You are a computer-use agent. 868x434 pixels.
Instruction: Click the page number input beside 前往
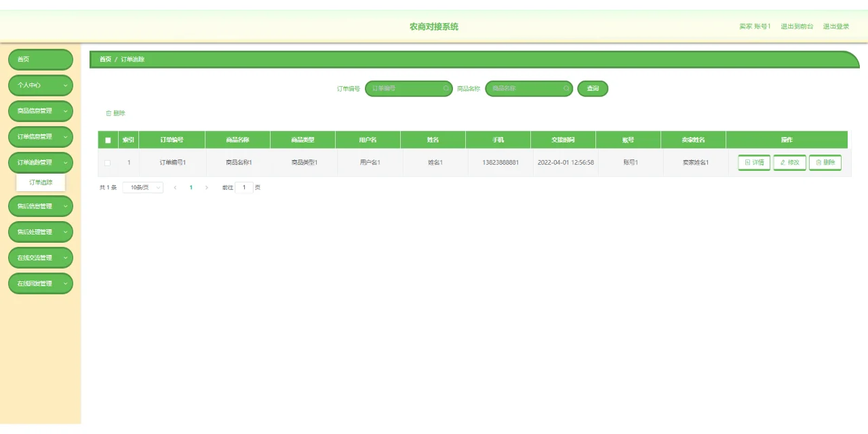click(244, 188)
